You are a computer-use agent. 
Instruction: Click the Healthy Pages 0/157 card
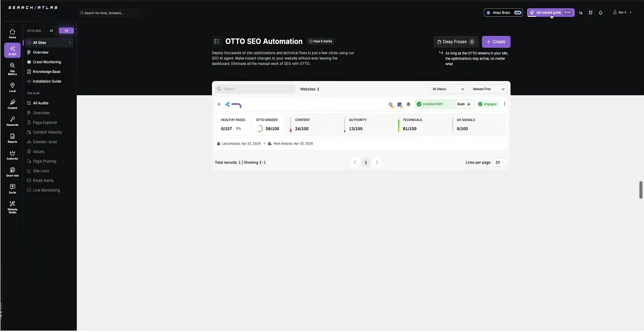[x=233, y=125]
